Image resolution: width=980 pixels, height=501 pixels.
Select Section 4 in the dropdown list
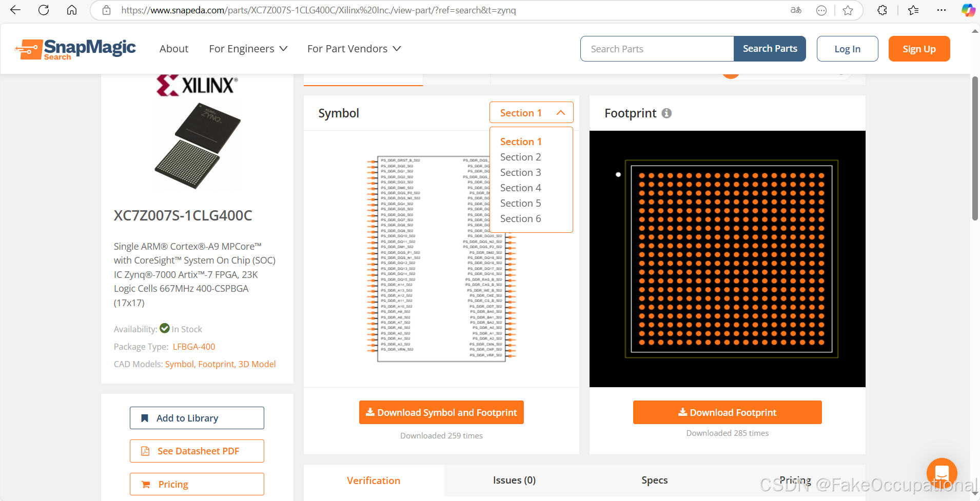coord(521,188)
